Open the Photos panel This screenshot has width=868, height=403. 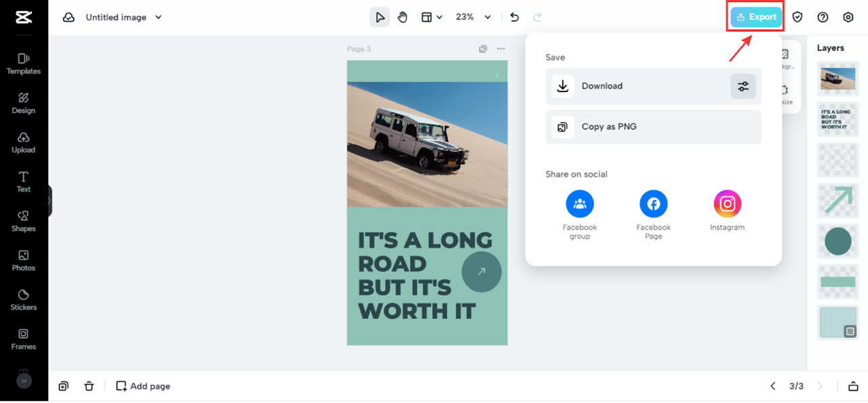[24, 260]
